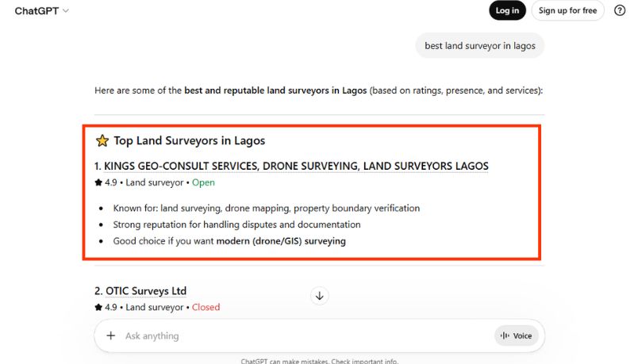
Task: Click 'Strong reputation for handling disputes' bullet
Action: pyautogui.click(x=236, y=224)
